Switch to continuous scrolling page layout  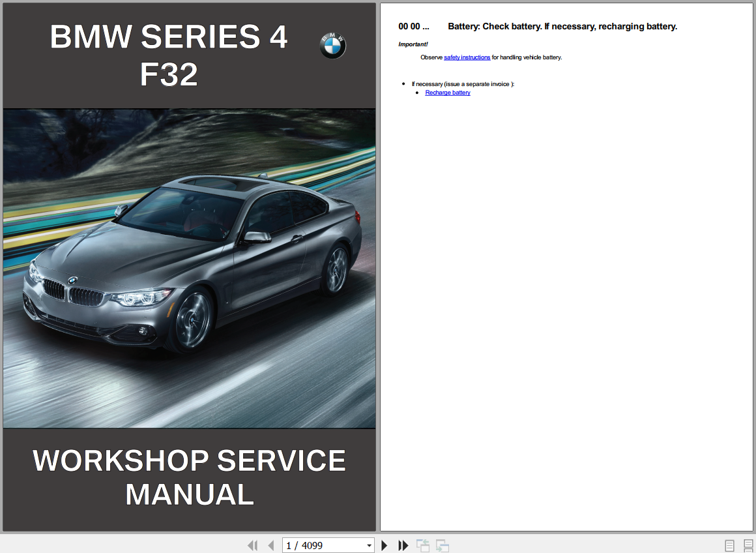click(x=747, y=545)
